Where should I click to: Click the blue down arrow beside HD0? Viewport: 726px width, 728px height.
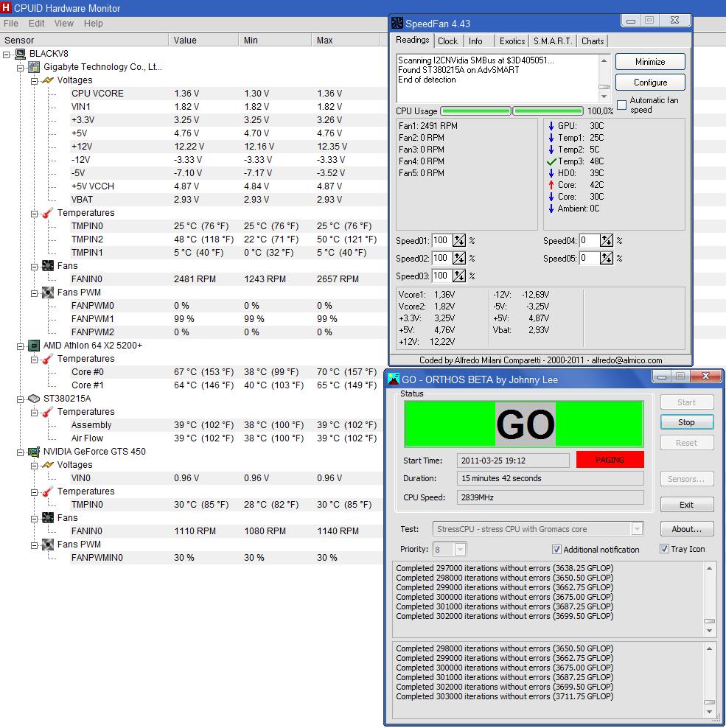[551, 173]
